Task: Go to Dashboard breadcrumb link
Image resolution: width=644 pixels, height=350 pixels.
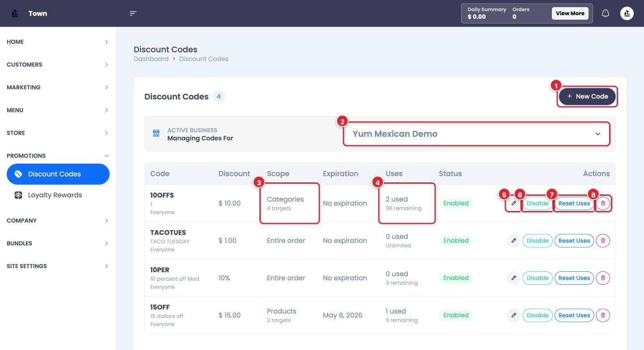Action: 151,59
